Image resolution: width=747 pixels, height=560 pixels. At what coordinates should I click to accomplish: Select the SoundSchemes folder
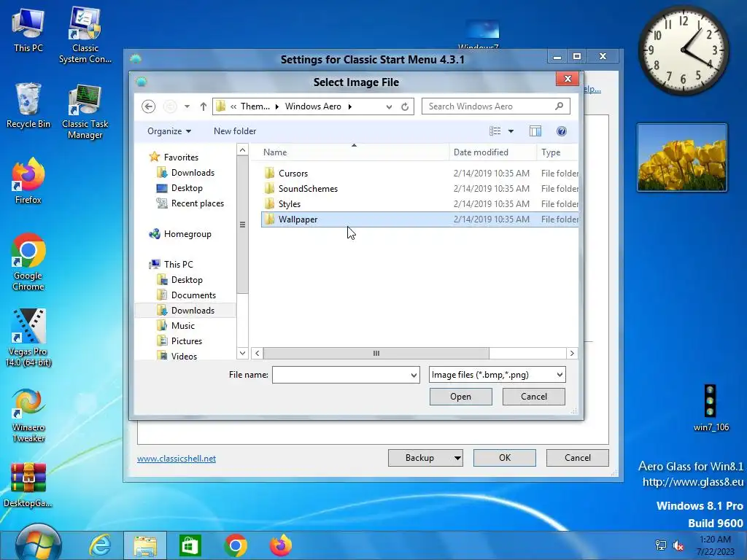click(x=419, y=189)
